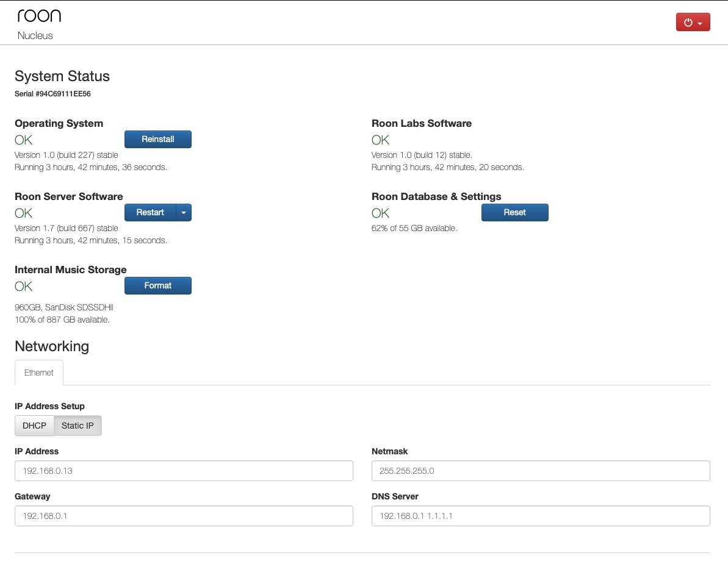The image size is (728, 561).
Task: Click the IP Address input field
Action: tap(184, 471)
